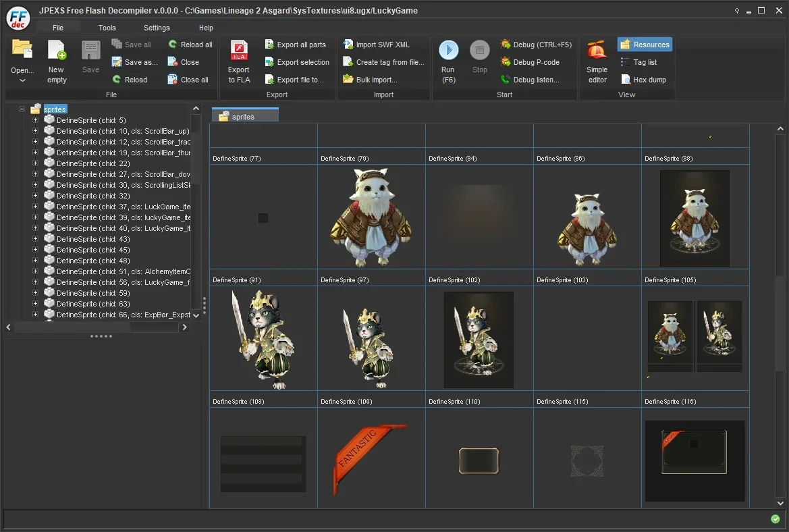Click the Stop button
The height and width of the screenshot is (532, 789).
(479, 56)
